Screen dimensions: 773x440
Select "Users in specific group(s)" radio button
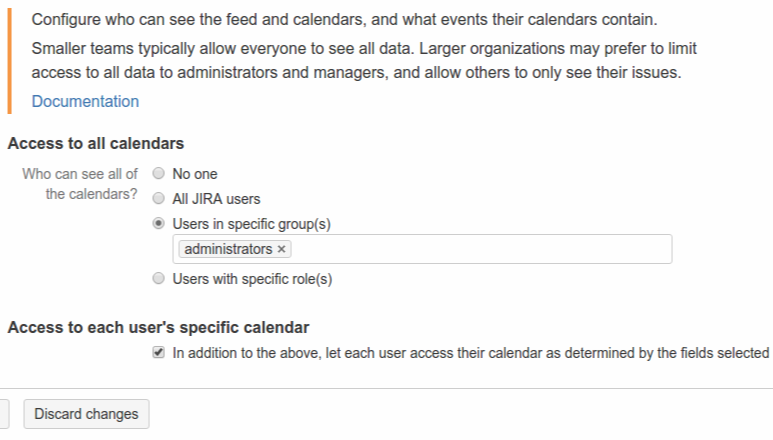[158, 223]
